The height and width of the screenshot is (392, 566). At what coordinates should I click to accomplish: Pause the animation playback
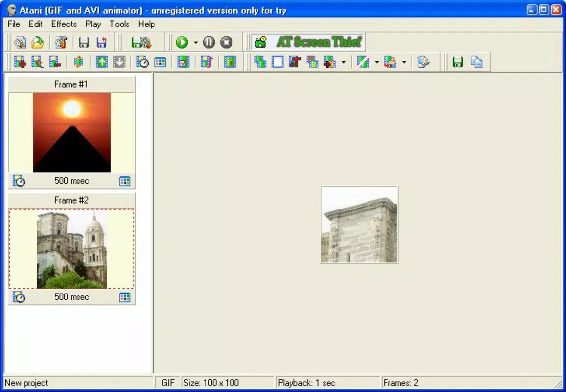click(x=209, y=42)
